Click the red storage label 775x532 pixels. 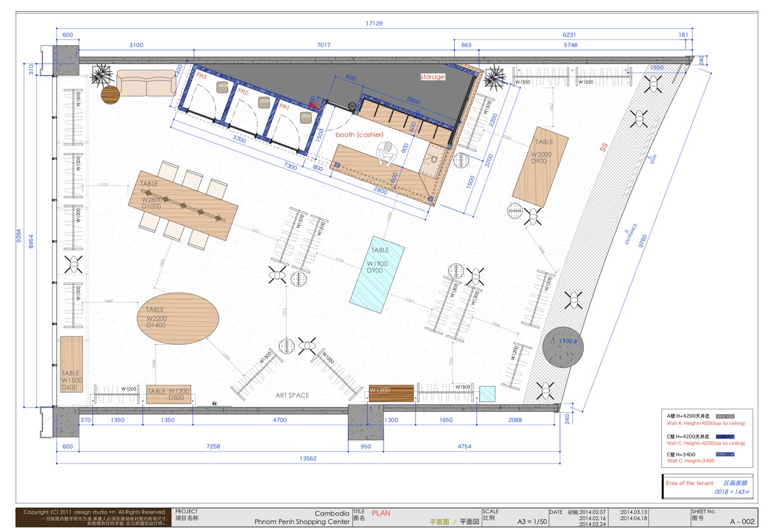click(x=433, y=77)
